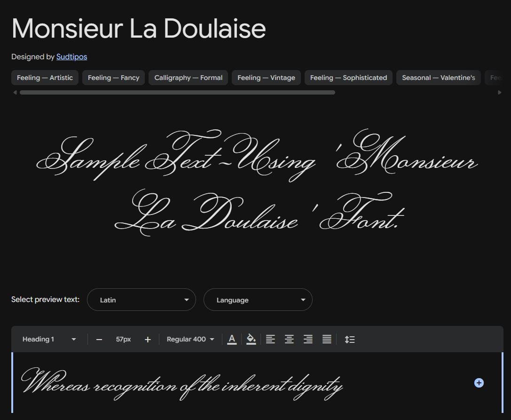The image size is (511, 420).
Task: Open the Language dropdown
Action: tap(258, 300)
